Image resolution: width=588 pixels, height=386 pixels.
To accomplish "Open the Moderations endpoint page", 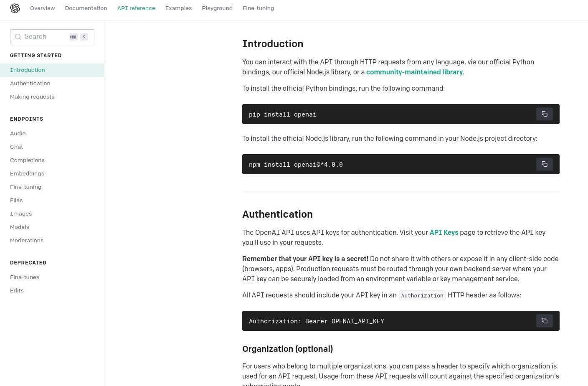I will click(x=27, y=241).
